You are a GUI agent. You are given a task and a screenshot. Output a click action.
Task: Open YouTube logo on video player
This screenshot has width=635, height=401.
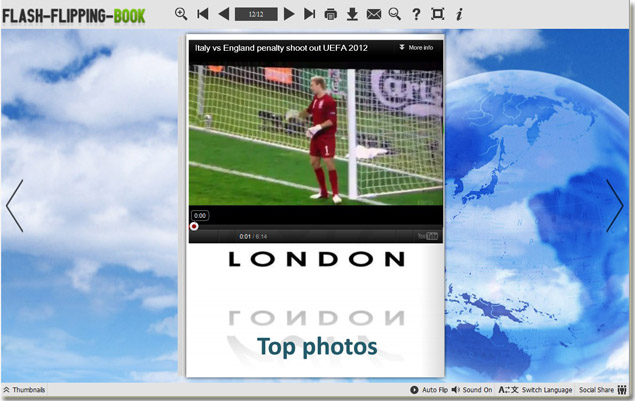[x=428, y=236]
